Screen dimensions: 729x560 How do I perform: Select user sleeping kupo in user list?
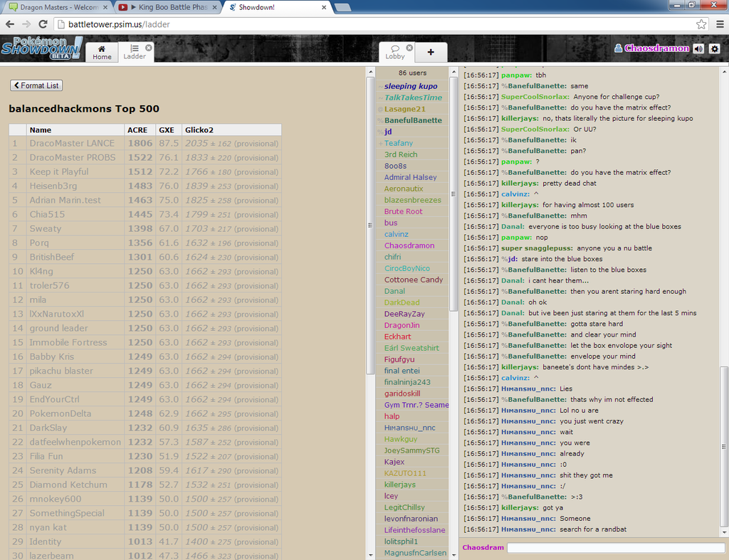[411, 86]
